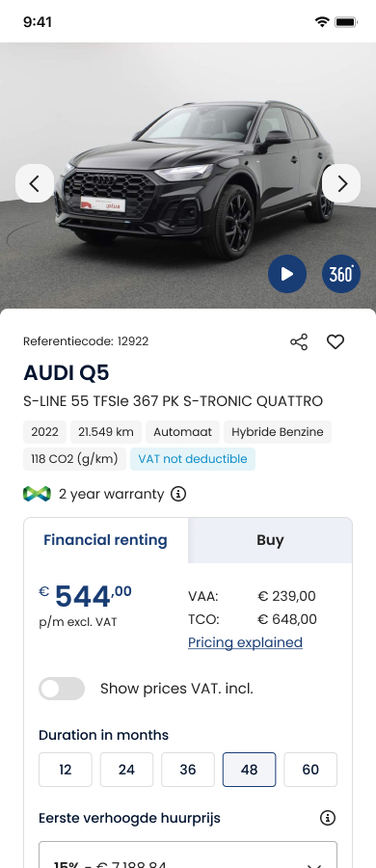Add the car to favorites
The width and height of the screenshot is (376, 868).
pos(335,341)
